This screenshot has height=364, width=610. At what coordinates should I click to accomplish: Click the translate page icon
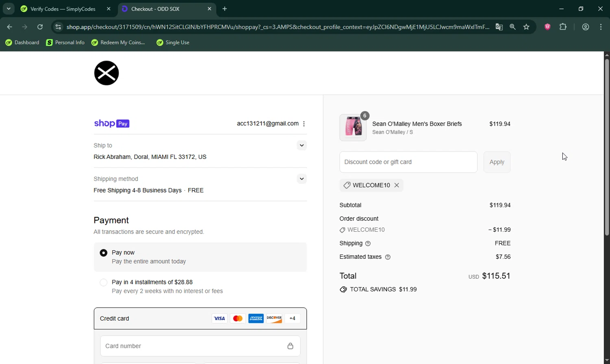499,27
